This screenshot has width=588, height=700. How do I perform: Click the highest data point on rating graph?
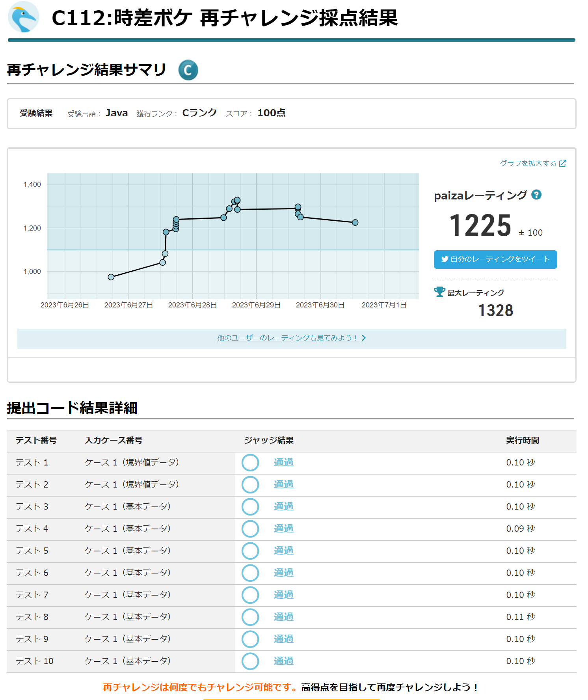pos(237,200)
